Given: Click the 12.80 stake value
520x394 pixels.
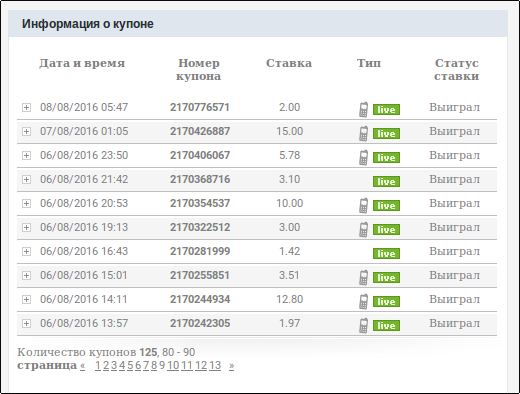Looking at the screenshot, I should click(x=289, y=299).
